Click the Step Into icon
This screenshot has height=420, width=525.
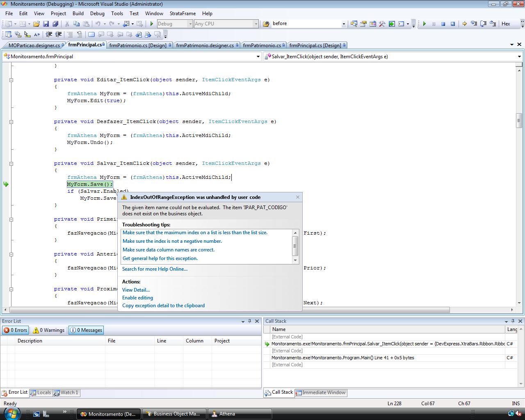(x=474, y=24)
